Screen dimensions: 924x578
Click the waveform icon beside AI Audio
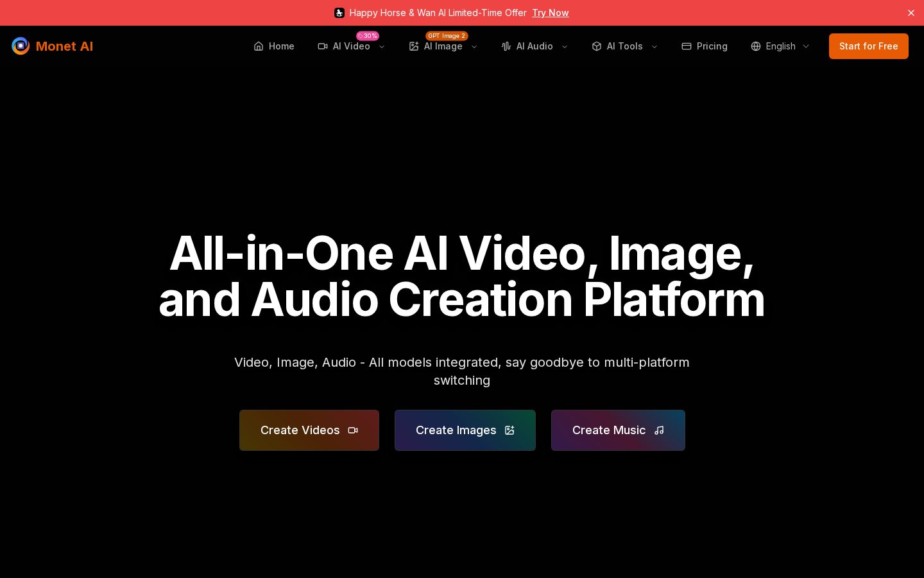pyautogui.click(x=506, y=46)
